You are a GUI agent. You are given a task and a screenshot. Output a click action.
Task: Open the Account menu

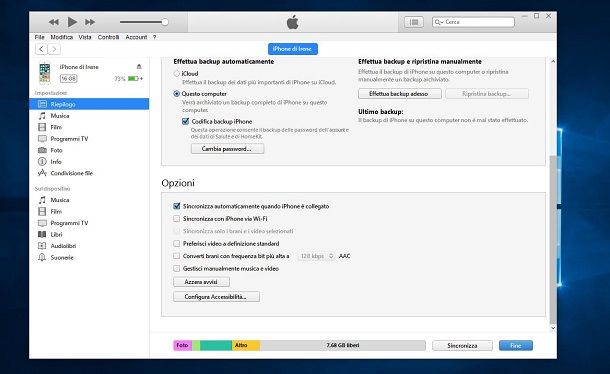(136, 37)
